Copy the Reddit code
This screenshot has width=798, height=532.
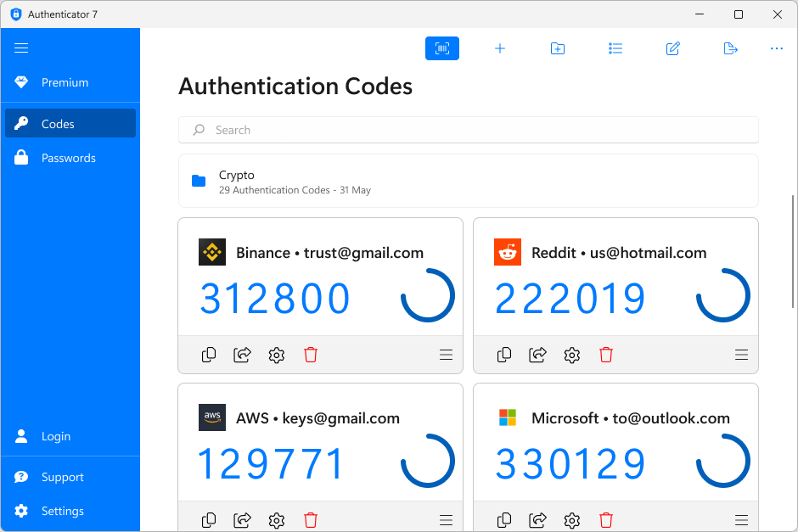click(x=503, y=355)
